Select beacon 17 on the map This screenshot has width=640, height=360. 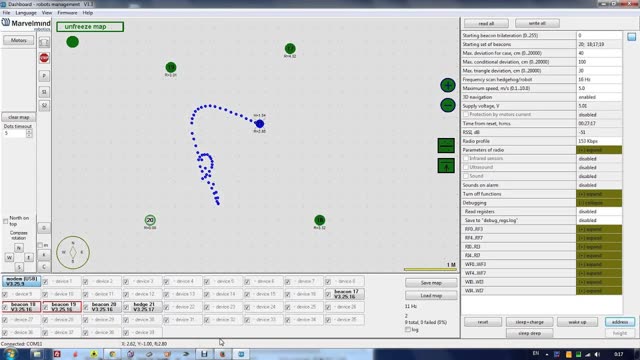click(x=290, y=49)
